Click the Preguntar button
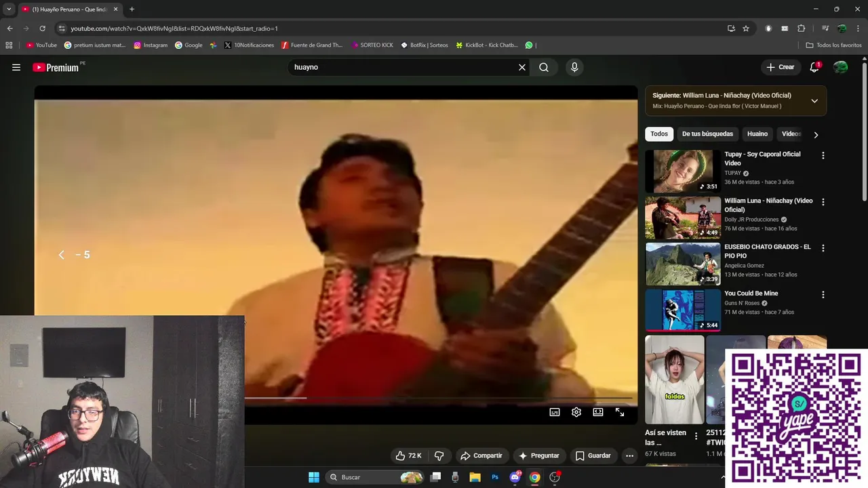The width and height of the screenshot is (868, 488). 539,455
